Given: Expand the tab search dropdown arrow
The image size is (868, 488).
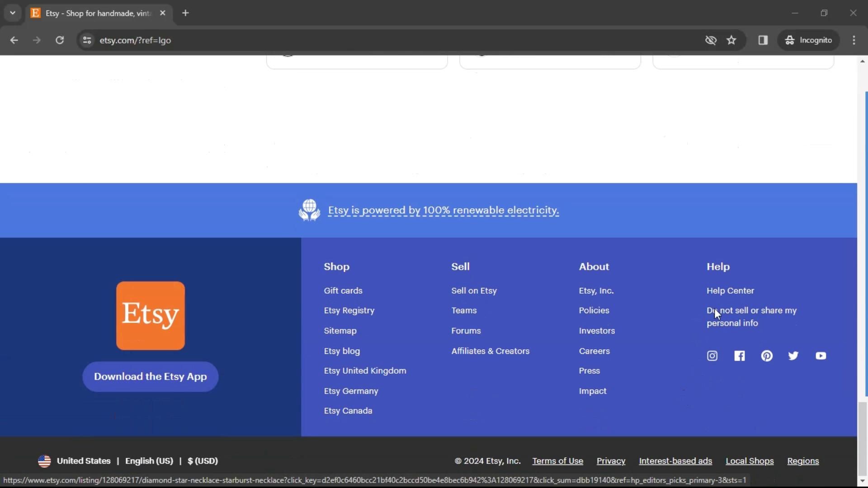Looking at the screenshot, I should (13, 13).
